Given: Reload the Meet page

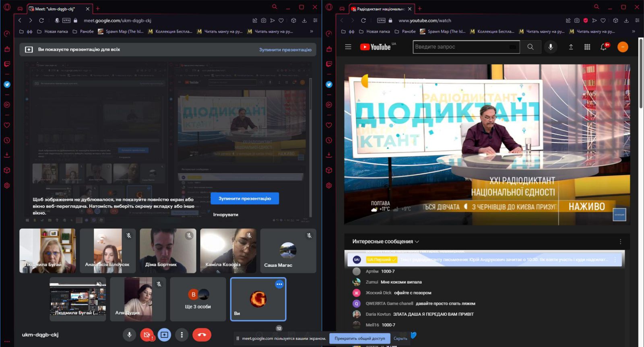Looking at the screenshot, I should (x=41, y=21).
